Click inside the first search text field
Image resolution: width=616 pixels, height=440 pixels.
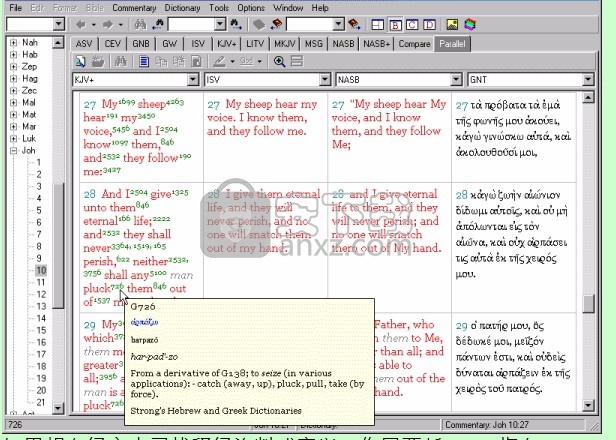[x=191, y=25]
